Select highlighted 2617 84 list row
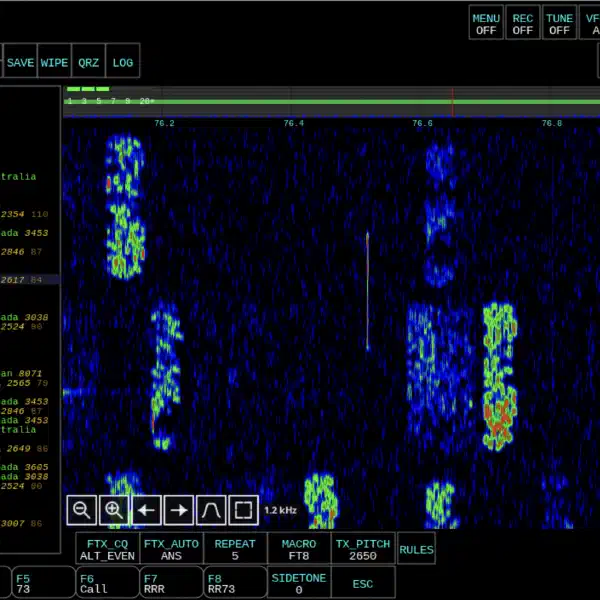Viewport: 600px width, 600px height. tap(29, 280)
